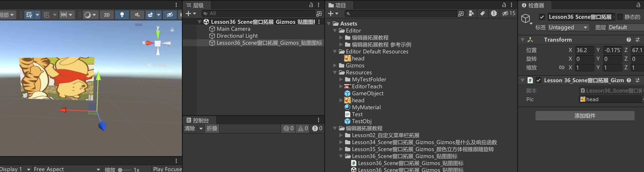Click the Project search by type icon

click(471, 14)
